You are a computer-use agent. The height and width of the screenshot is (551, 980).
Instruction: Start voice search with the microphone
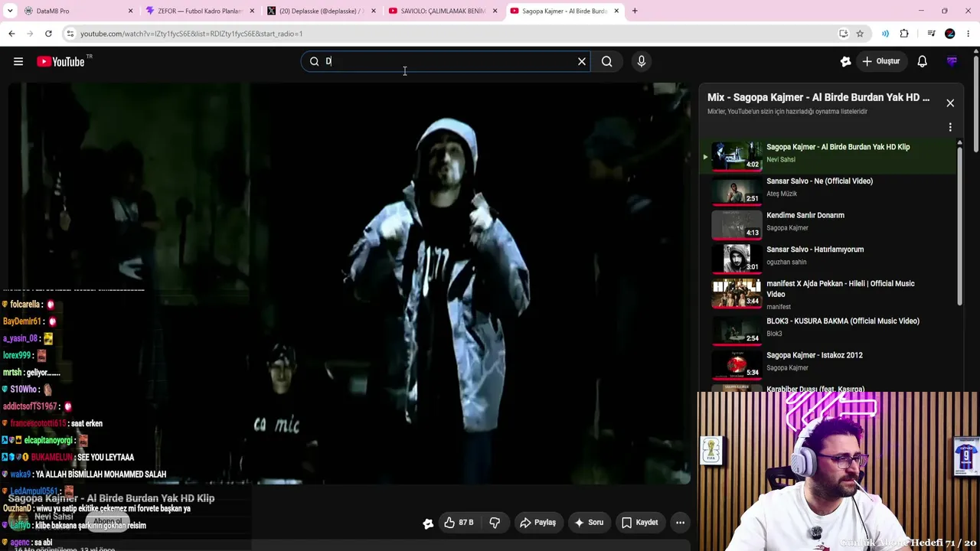click(x=642, y=61)
